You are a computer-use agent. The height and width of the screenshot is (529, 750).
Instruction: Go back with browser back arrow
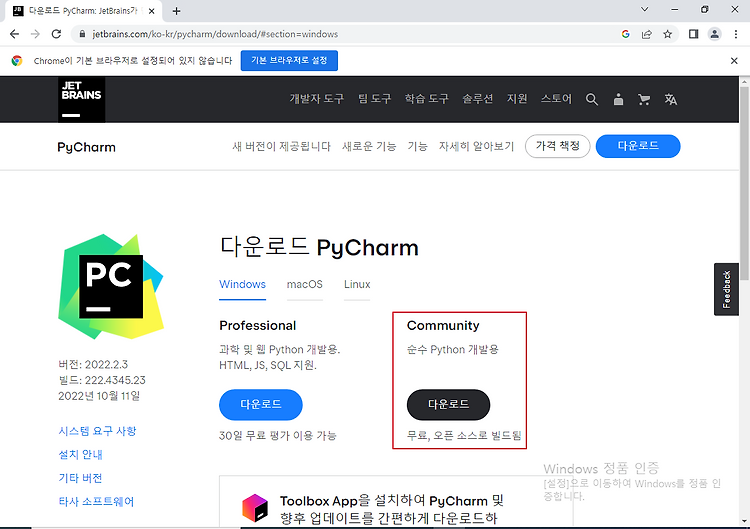pyautogui.click(x=14, y=34)
